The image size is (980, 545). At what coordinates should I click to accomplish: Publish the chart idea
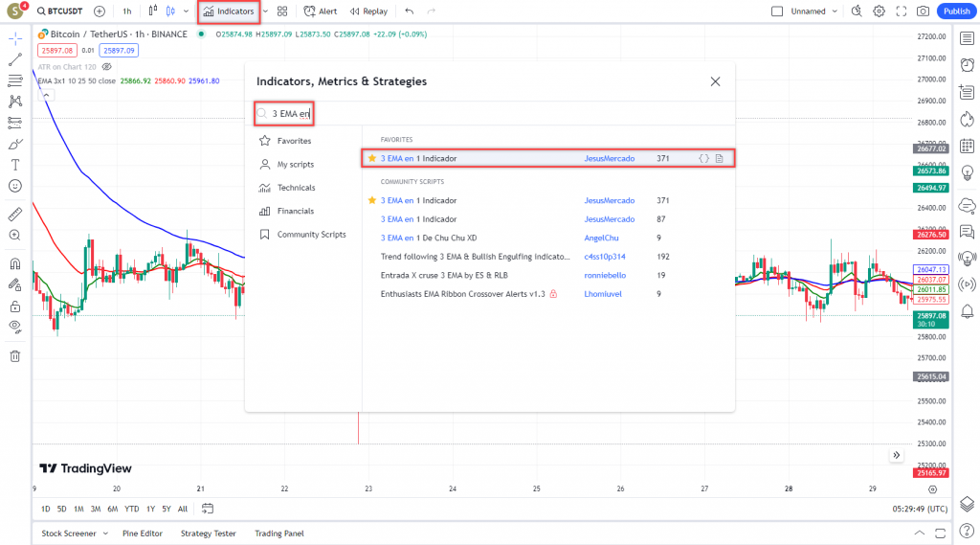956,11
